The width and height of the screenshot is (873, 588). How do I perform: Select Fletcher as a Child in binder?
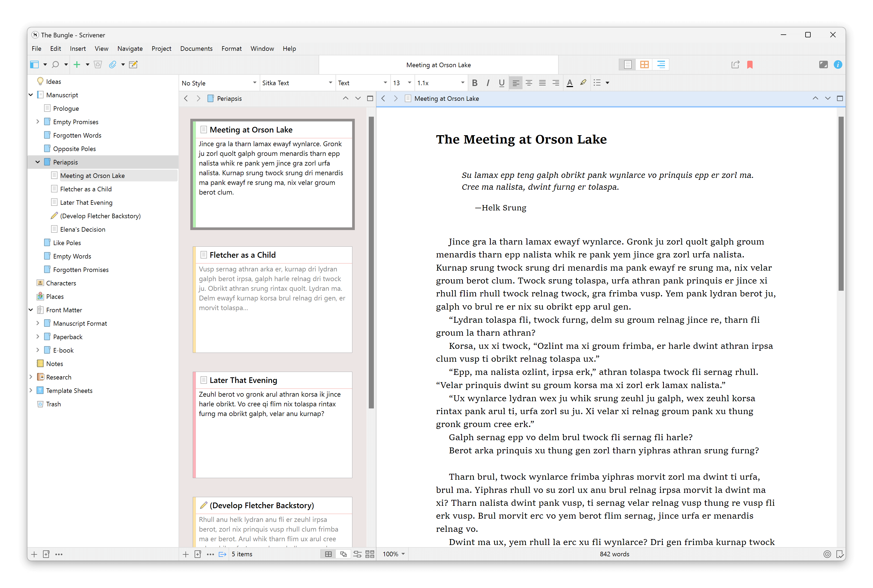coord(86,189)
